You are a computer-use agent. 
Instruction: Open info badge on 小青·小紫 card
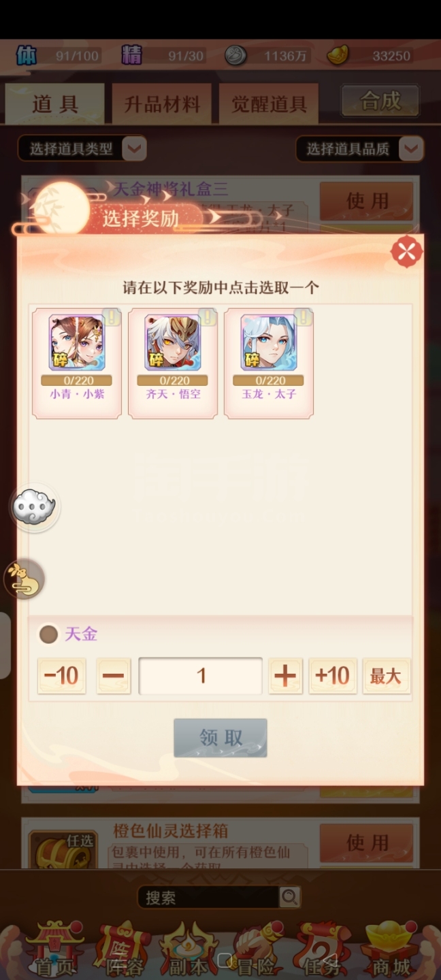click(112, 317)
